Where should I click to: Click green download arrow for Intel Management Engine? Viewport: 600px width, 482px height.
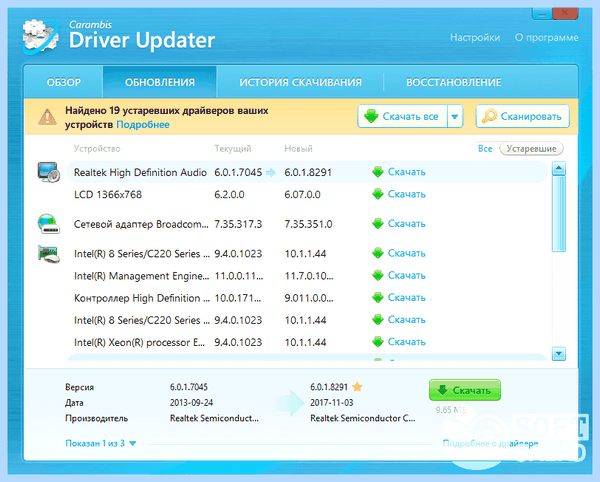tap(378, 275)
